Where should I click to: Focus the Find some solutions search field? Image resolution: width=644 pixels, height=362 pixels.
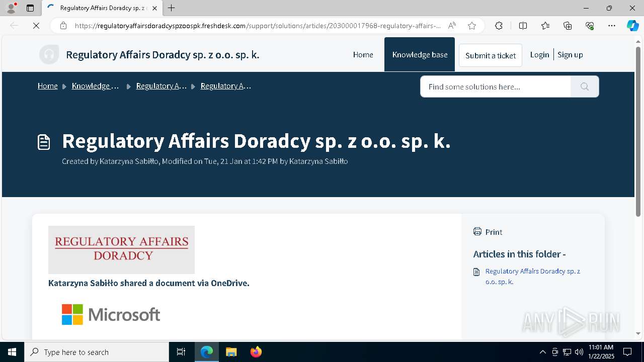496,86
